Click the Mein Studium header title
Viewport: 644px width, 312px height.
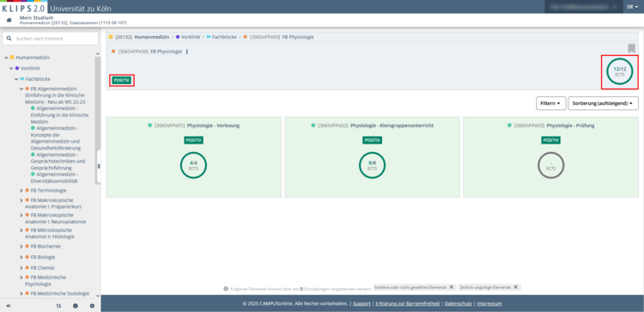(37, 18)
